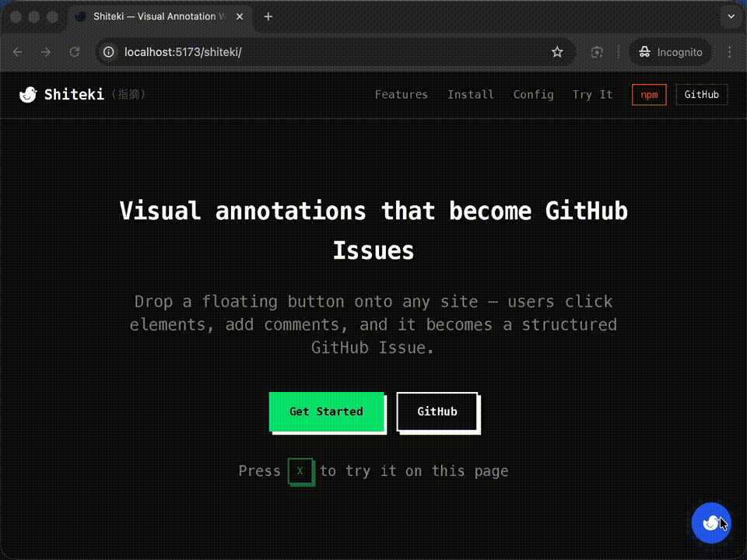Screen dimensions: 747x560
Task: Click the green Get Started button
Action: pos(326,411)
